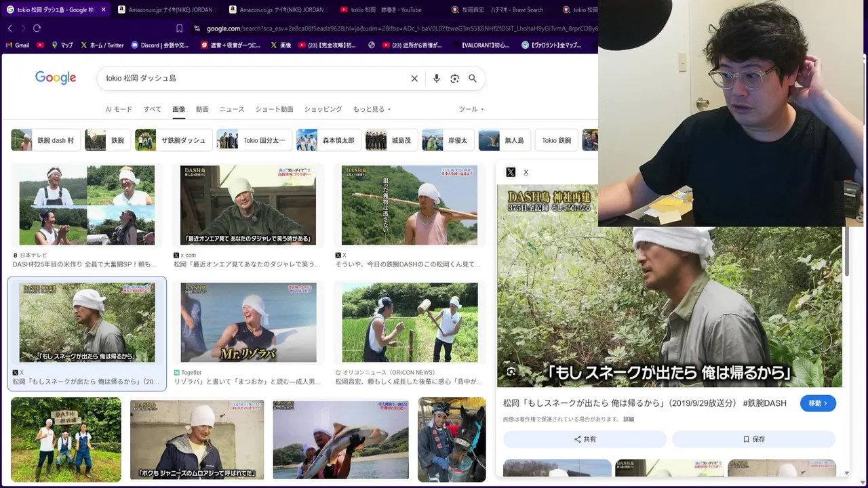
Task: Click the magnifier search button
Action: (473, 79)
